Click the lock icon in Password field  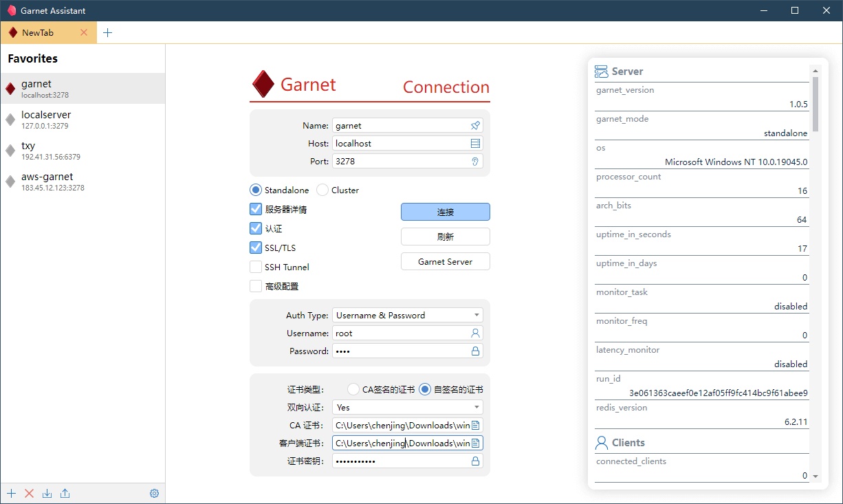(x=475, y=351)
